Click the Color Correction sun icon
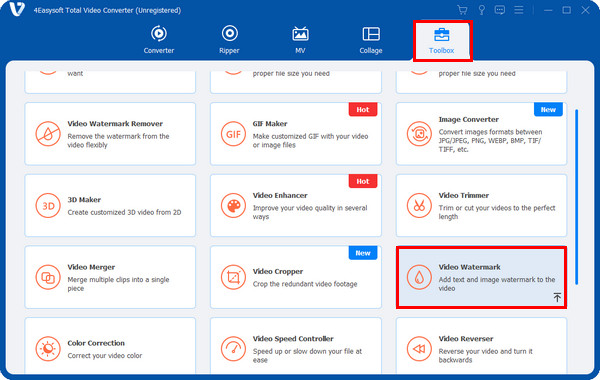600x380 pixels. [x=48, y=349]
